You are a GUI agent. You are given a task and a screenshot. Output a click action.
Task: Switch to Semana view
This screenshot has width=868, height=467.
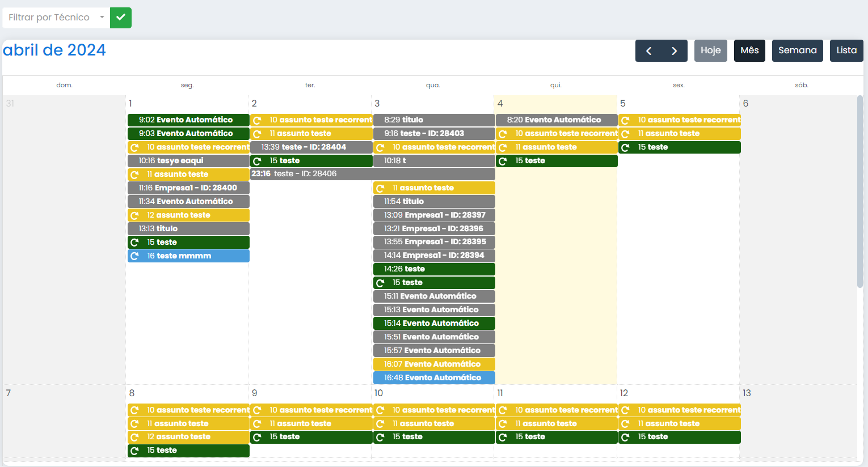tap(798, 50)
